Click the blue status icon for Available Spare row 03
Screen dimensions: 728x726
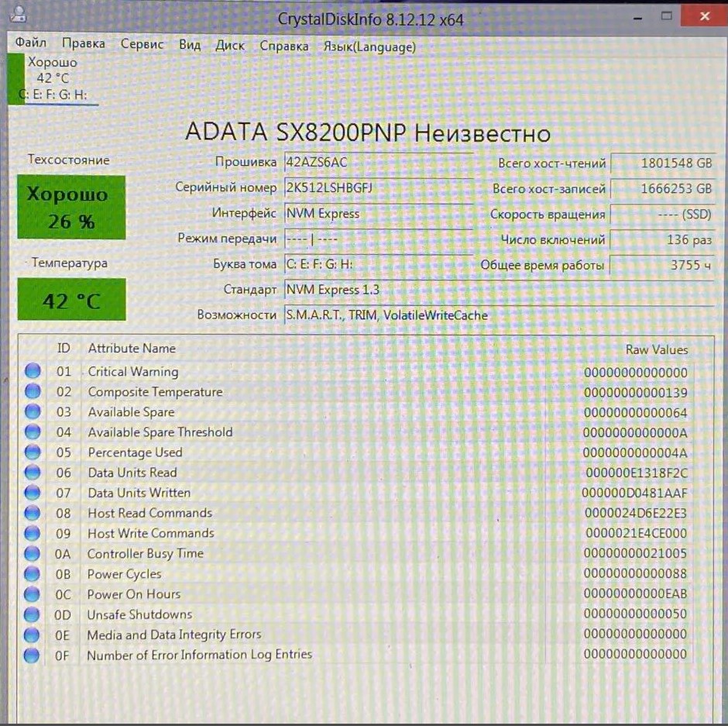click(33, 411)
